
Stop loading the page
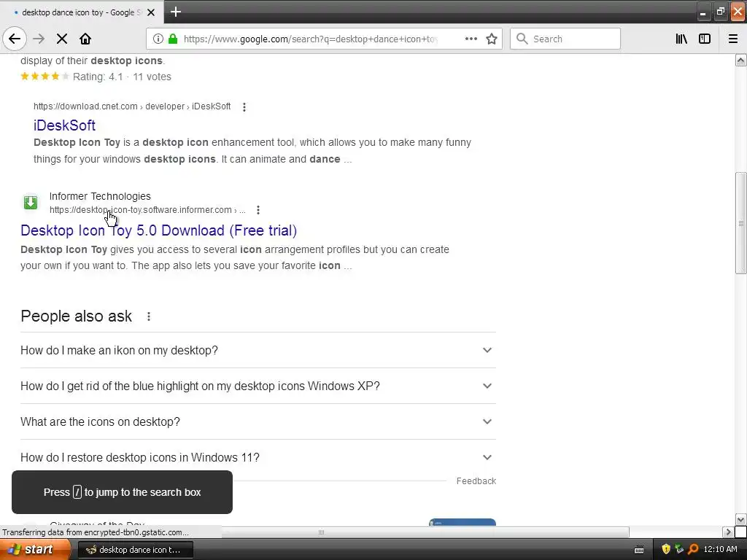point(62,39)
